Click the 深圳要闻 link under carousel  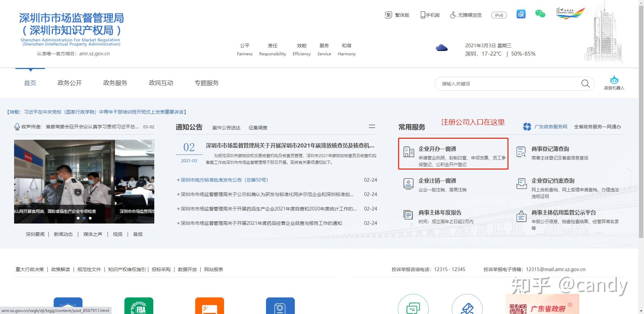tap(35, 234)
